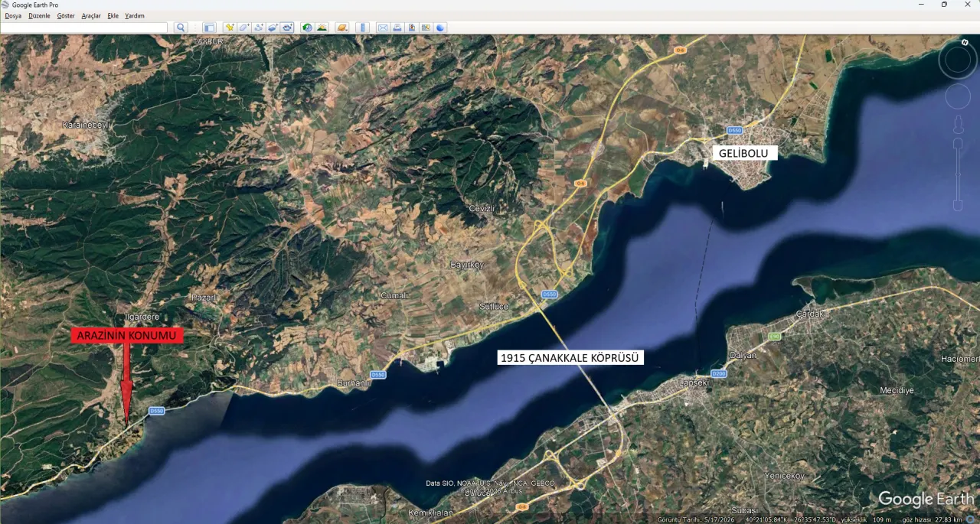Click the Ilgardere place label
The image size is (980, 524).
142,317
